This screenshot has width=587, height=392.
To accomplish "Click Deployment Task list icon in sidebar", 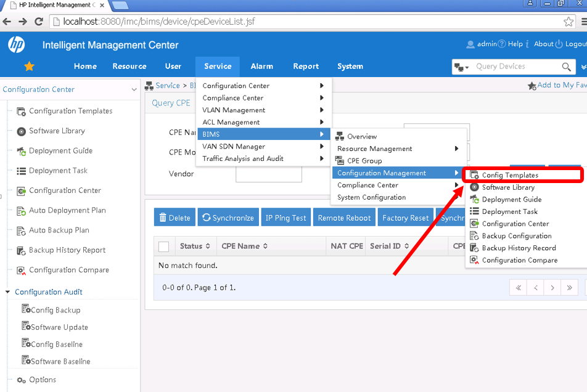I will coord(22,171).
